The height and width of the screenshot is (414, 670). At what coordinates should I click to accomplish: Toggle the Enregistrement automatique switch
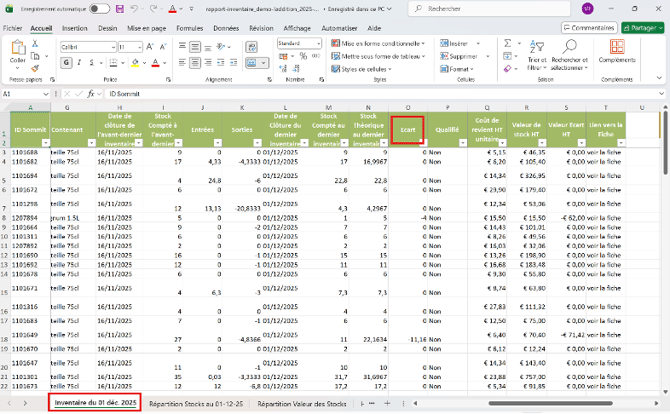point(99,8)
